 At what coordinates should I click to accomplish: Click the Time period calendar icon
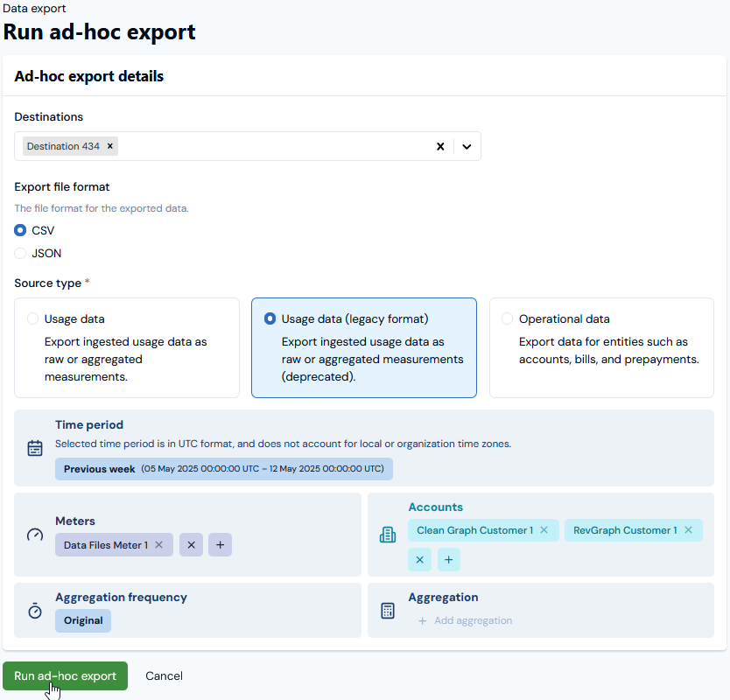point(35,448)
